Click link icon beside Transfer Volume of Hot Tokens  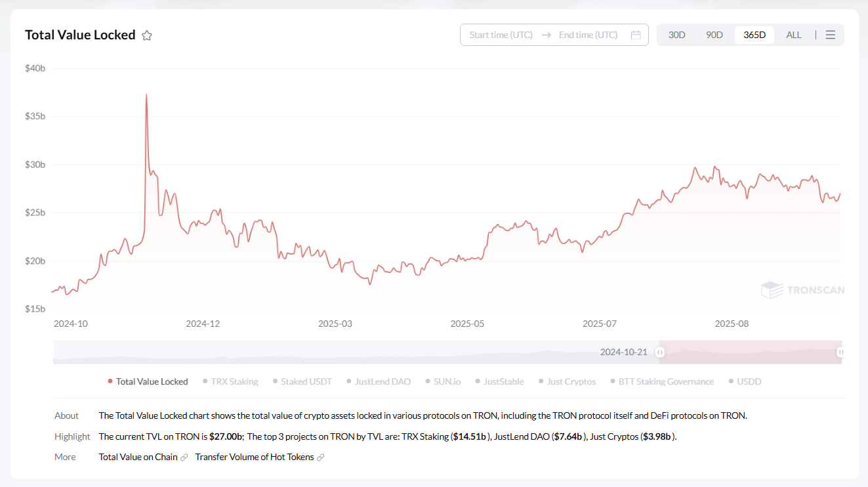click(320, 457)
